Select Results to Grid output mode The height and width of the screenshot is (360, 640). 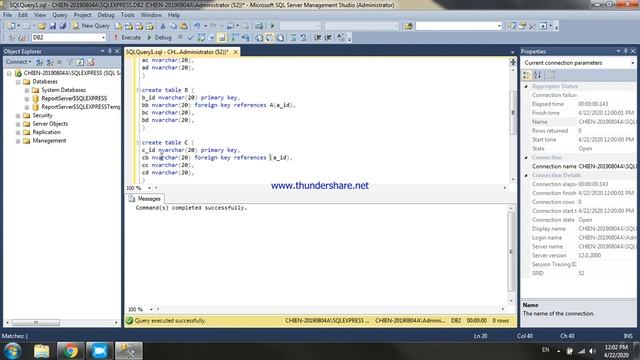coord(269,38)
